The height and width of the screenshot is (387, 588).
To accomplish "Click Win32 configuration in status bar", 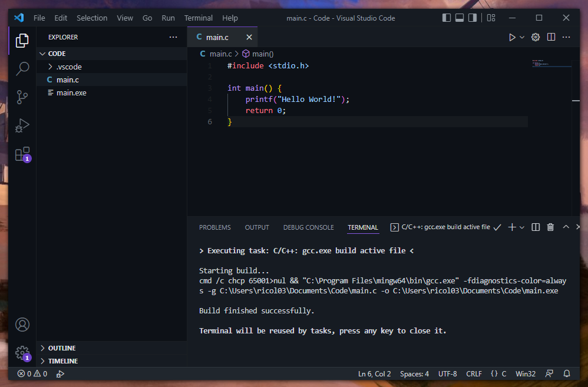I will (x=526, y=374).
